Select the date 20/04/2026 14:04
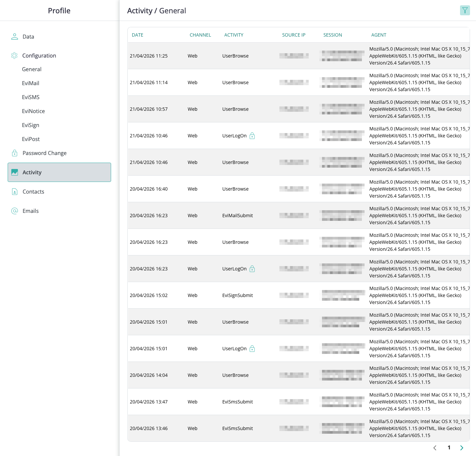476x456 pixels. [149, 375]
